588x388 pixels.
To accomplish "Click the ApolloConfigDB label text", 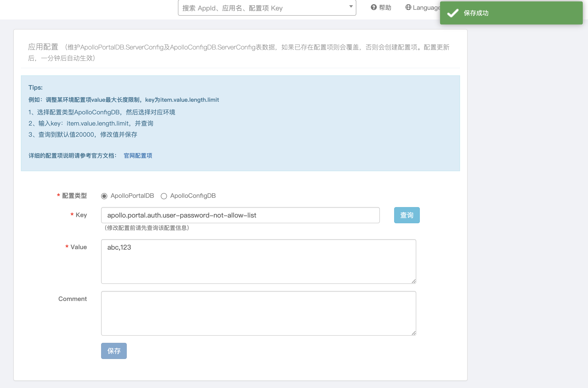I will tap(193, 196).
